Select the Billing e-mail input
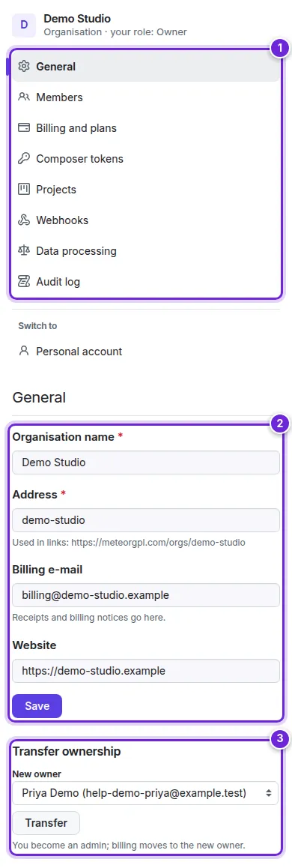292x868 pixels. coord(146,595)
